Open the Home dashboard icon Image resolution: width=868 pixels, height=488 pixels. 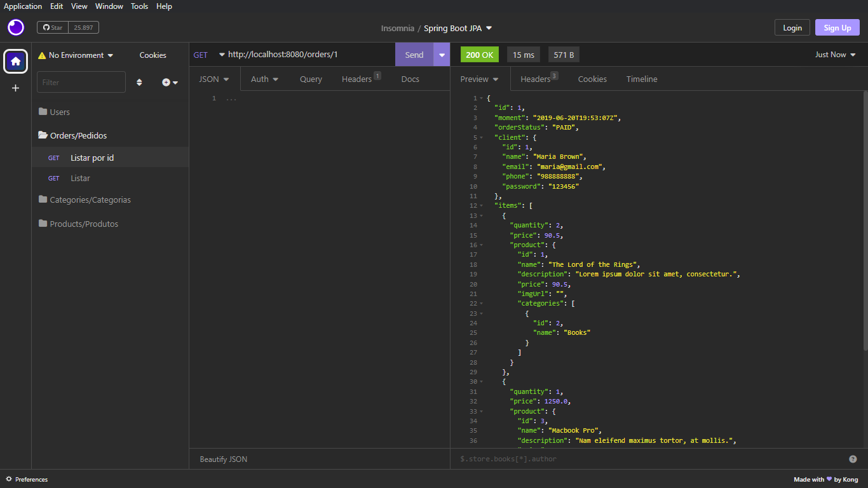coord(16,62)
